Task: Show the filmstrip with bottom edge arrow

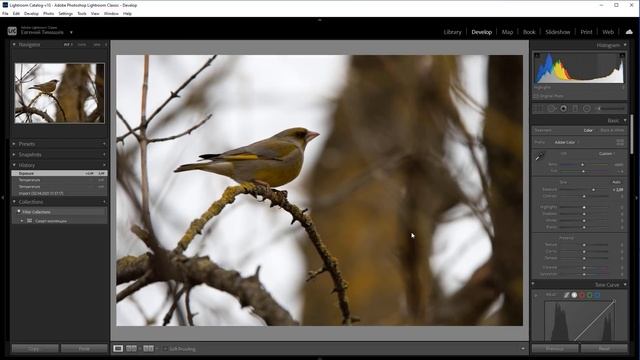Action: coord(320,358)
